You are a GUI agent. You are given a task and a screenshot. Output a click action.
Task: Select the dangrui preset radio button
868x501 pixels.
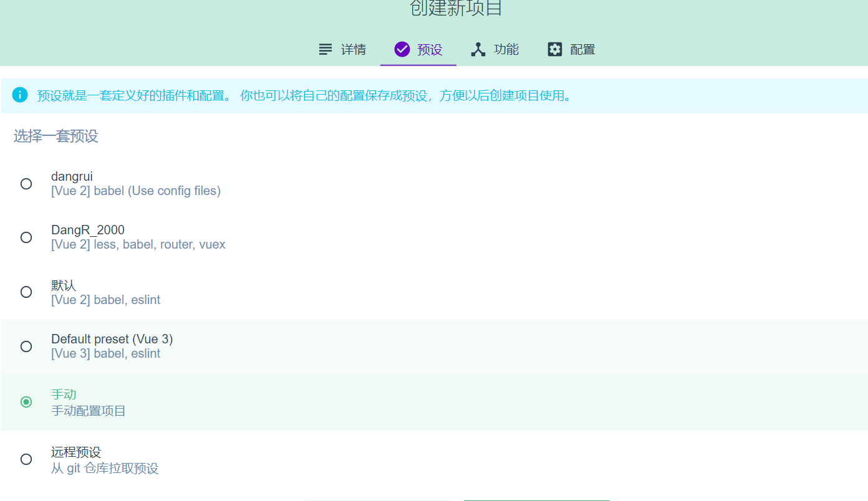point(26,183)
